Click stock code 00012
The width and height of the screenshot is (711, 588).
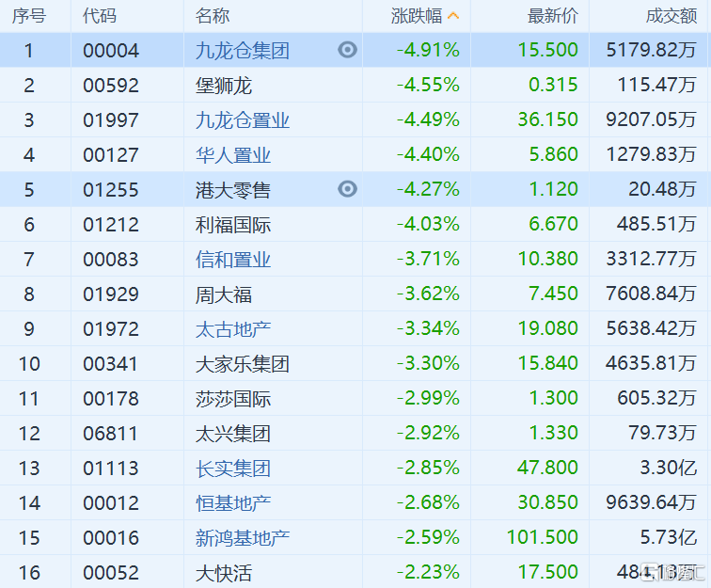point(111,503)
